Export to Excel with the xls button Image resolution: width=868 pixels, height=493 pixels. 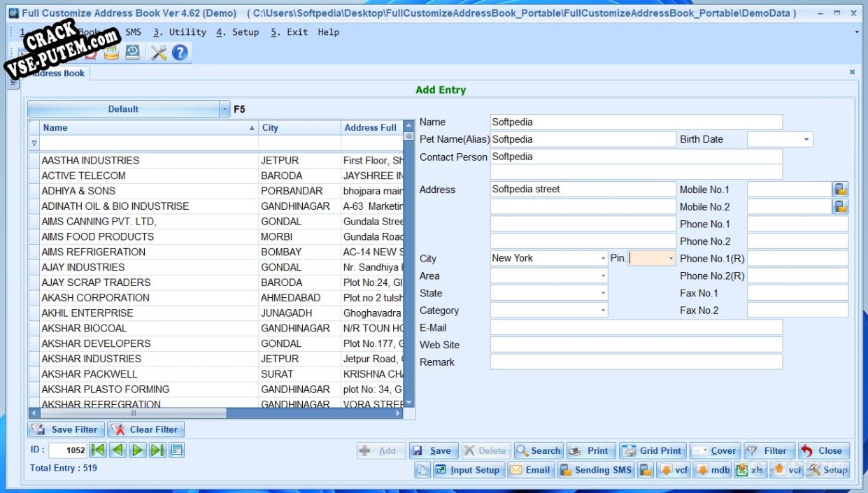click(x=750, y=471)
